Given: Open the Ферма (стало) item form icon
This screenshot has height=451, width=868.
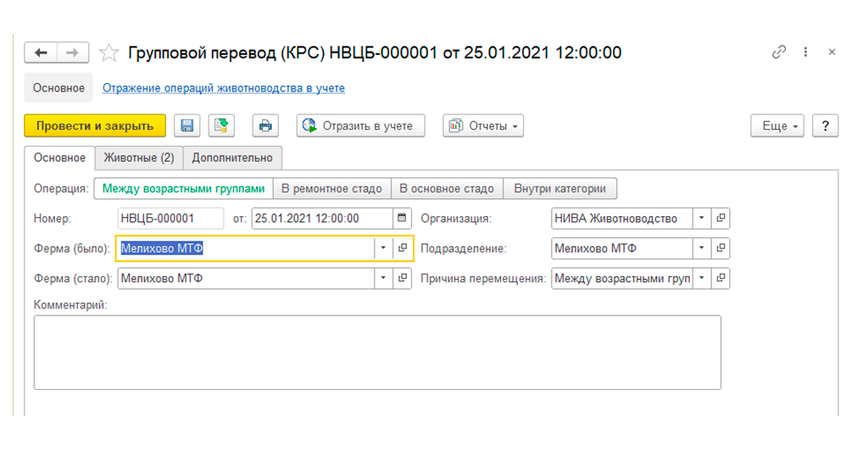Looking at the screenshot, I should pyautogui.click(x=403, y=278).
